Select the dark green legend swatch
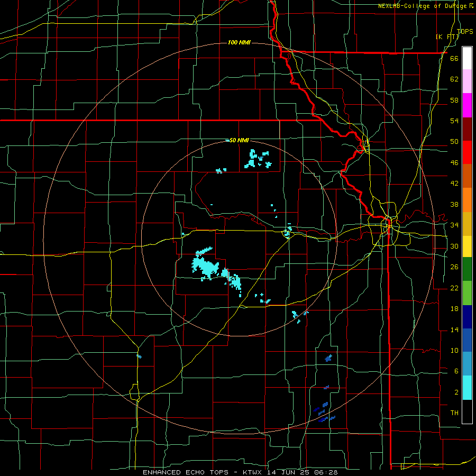 [467, 269]
